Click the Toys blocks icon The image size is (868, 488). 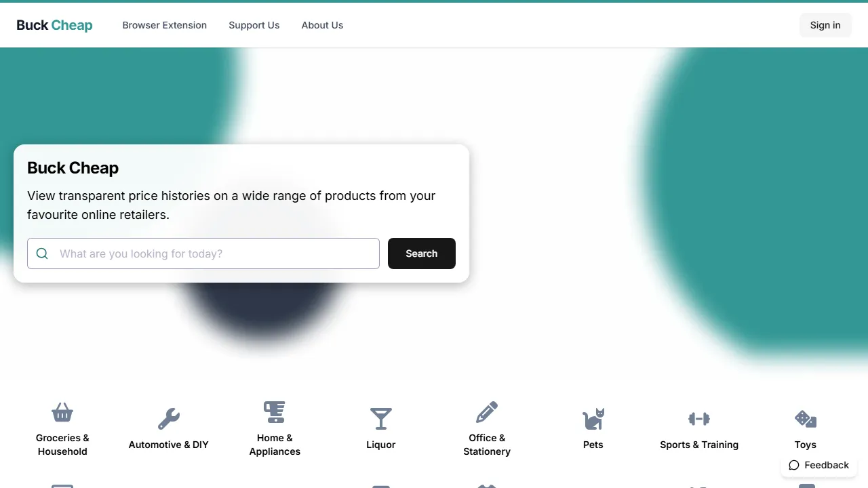click(x=805, y=418)
